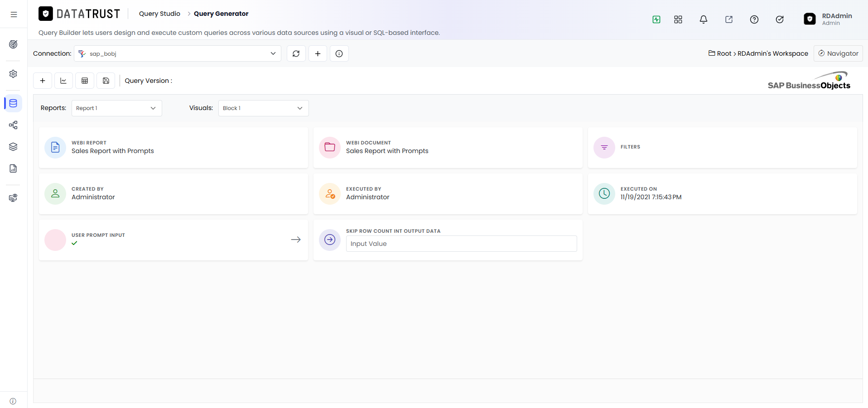
Task: Switch to chart view icon
Action: pyautogui.click(x=63, y=81)
